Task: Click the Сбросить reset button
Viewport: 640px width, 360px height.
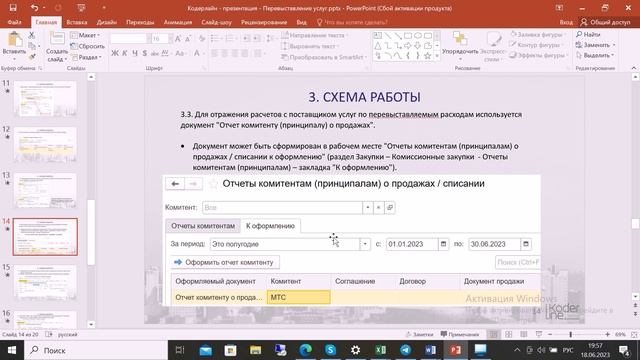Action: click(x=87, y=46)
